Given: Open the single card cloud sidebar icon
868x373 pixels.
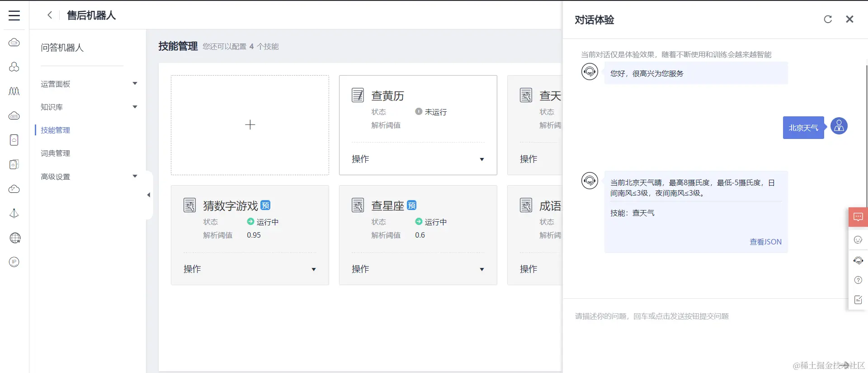Looking at the screenshot, I should click(14, 140).
